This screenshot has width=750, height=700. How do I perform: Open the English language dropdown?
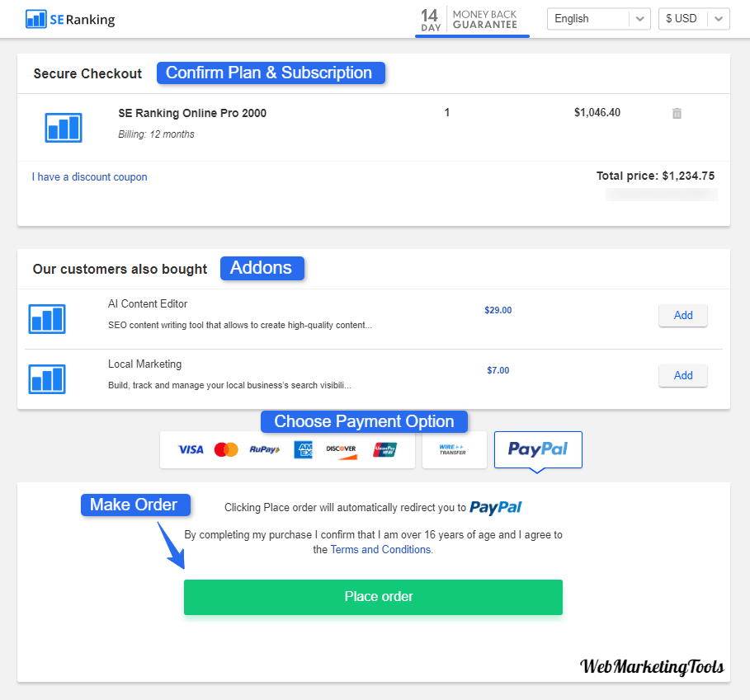click(598, 19)
